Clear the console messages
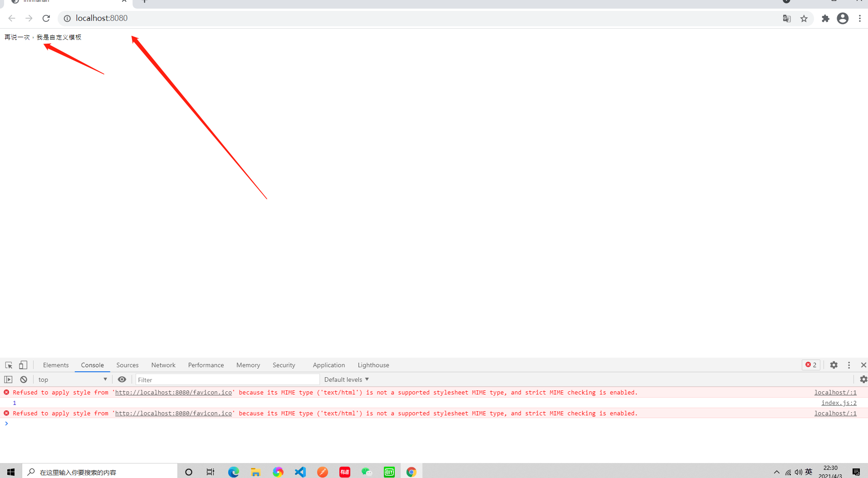 [x=23, y=379]
